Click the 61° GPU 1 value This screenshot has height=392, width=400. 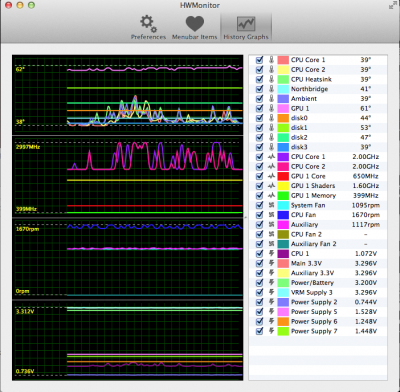tap(365, 108)
